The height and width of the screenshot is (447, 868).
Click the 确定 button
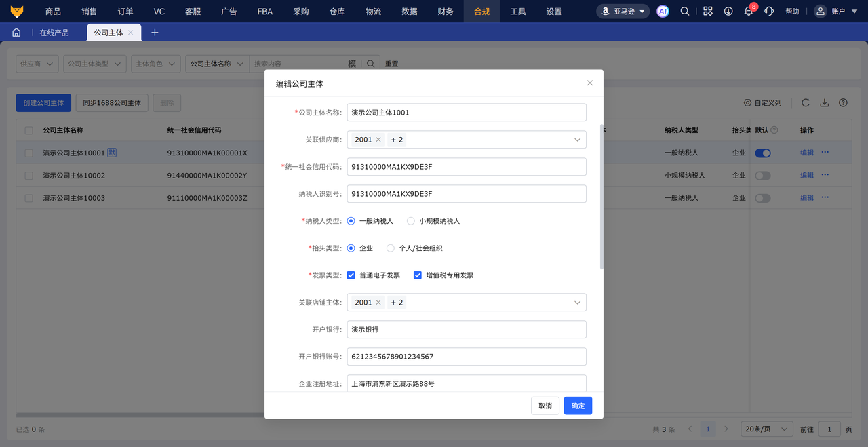[x=578, y=406]
